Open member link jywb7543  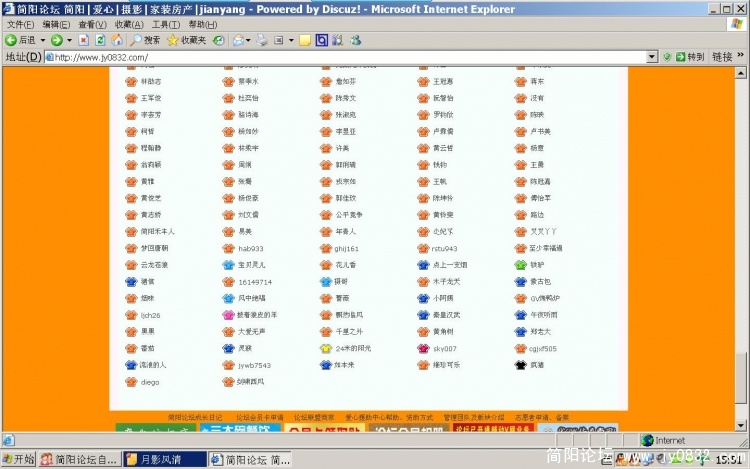(x=254, y=365)
